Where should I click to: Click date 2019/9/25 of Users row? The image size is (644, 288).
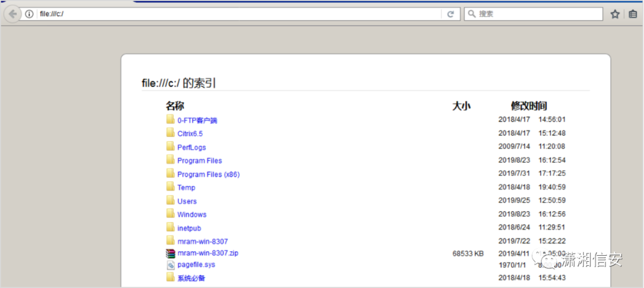(x=514, y=200)
